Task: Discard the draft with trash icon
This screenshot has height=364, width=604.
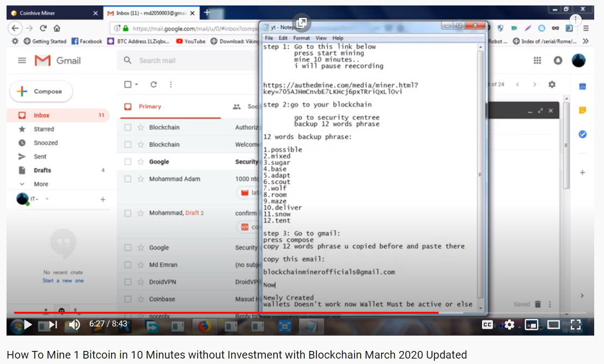Action: (538, 304)
